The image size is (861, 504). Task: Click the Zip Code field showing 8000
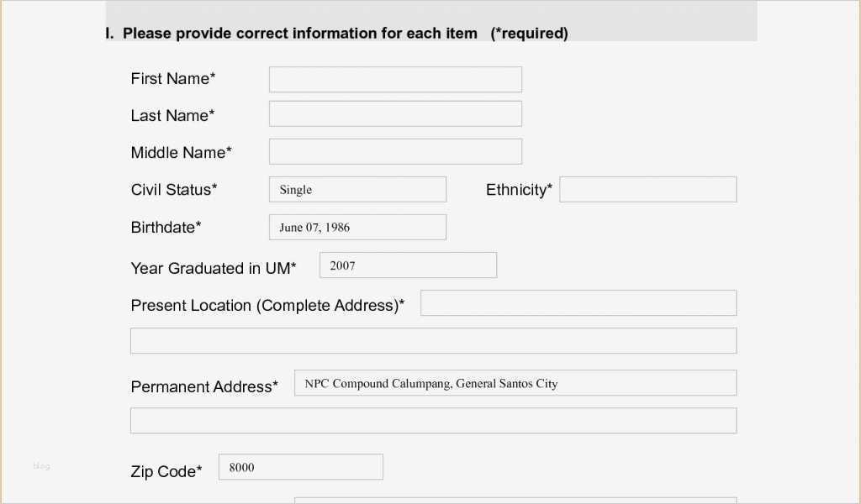click(x=300, y=467)
